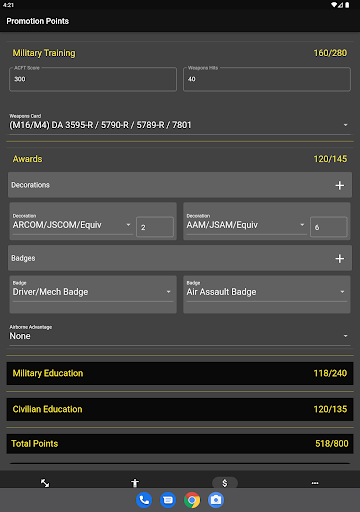Tap the diagonal arrows icon in bottom navigation
The image size is (360, 512).
tap(45, 483)
